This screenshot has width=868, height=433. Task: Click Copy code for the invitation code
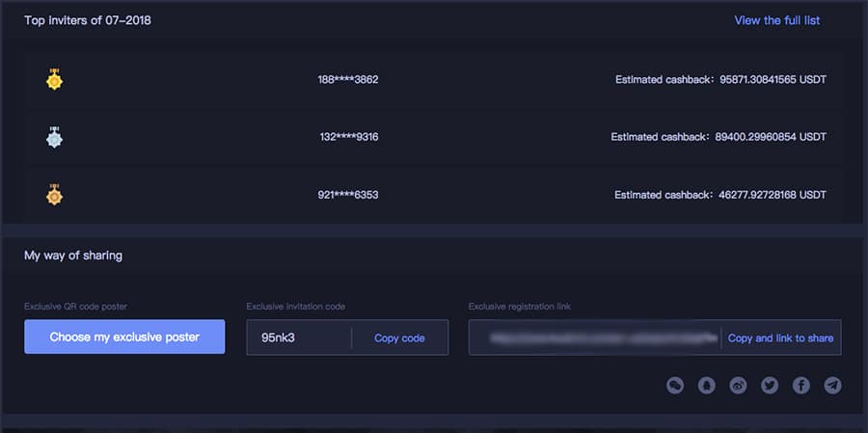[x=399, y=338]
